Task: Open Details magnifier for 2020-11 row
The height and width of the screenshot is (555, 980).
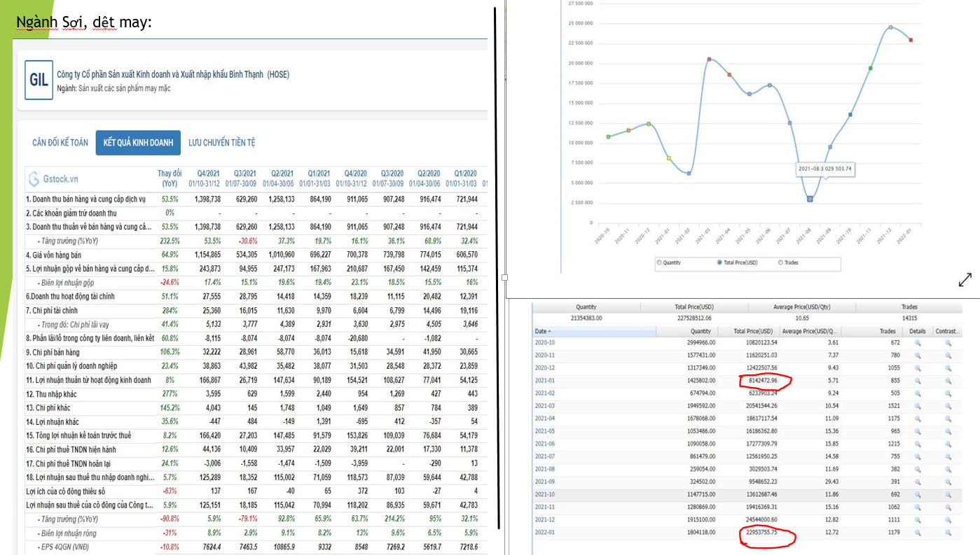Action: point(918,356)
